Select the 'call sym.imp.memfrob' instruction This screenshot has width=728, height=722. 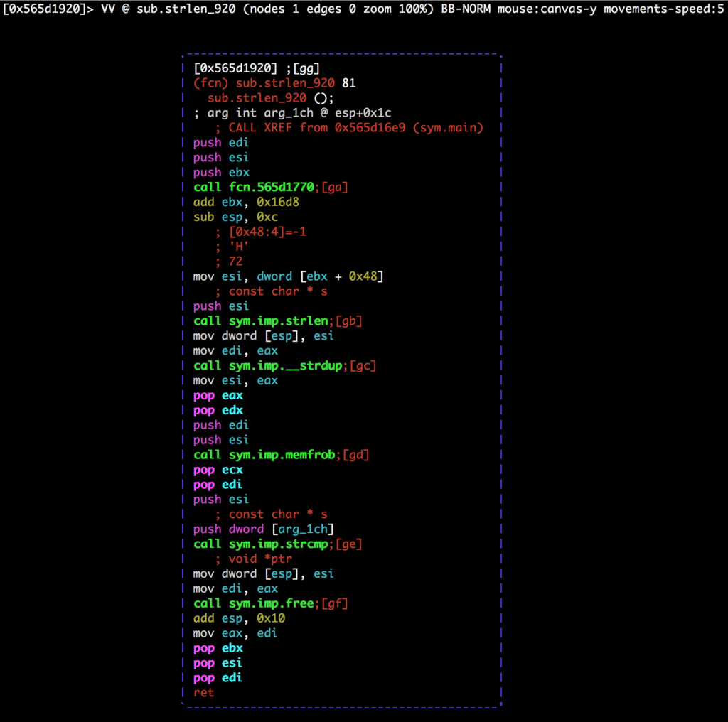264,454
